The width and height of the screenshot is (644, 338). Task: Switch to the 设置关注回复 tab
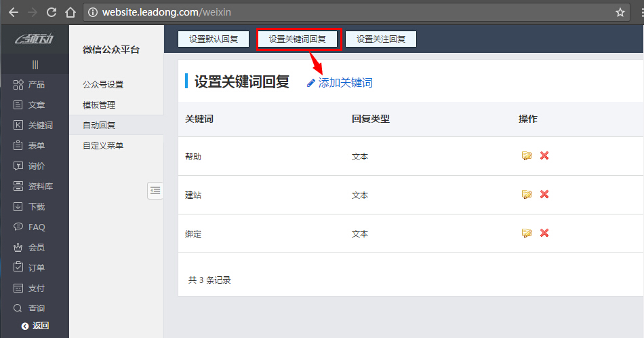click(x=381, y=39)
